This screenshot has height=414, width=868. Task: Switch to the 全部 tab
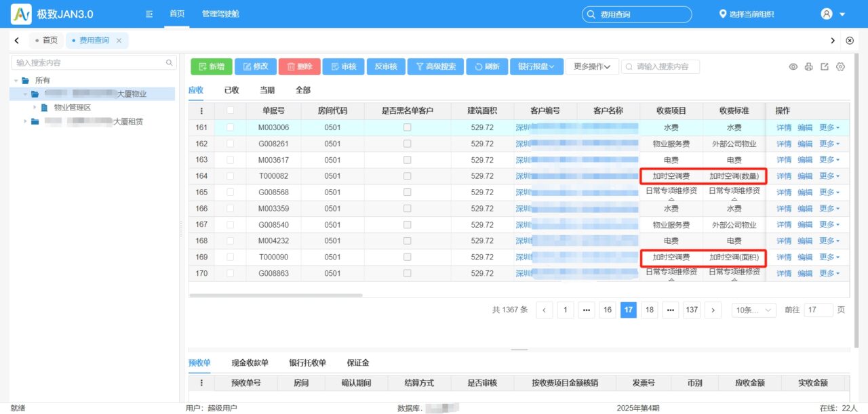pyautogui.click(x=302, y=90)
